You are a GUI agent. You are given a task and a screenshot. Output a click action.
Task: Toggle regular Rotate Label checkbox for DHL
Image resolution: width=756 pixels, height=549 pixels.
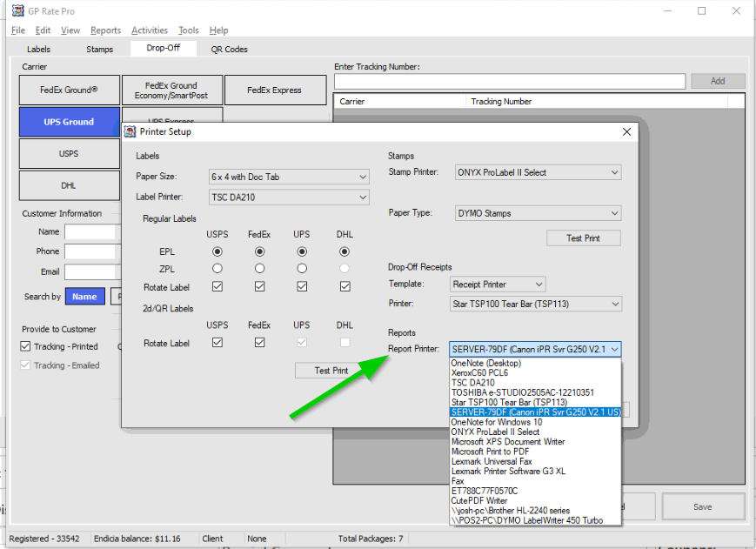pos(345,286)
